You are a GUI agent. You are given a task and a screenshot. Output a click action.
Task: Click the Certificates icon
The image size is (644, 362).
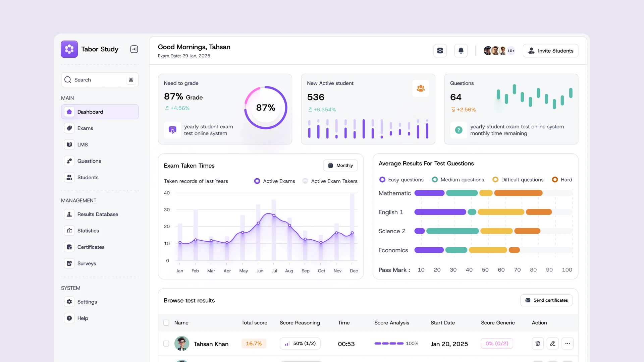(69, 247)
